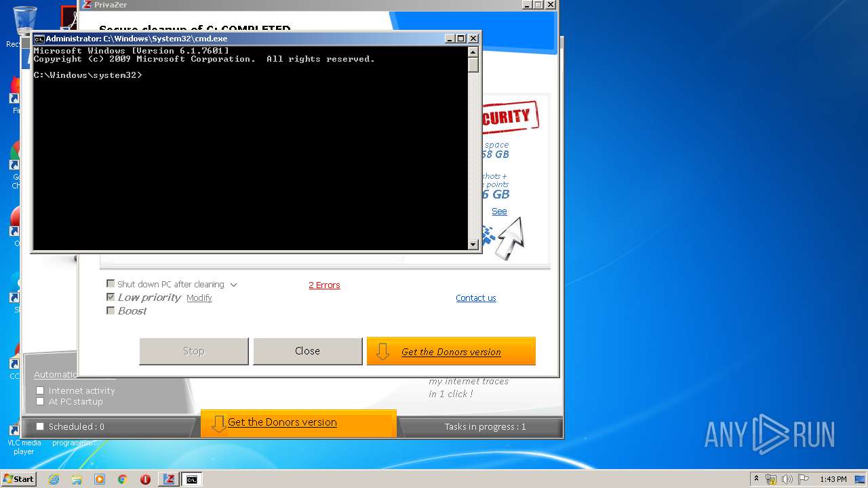The height and width of the screenshot is (488, 868).
Task: Click the bottom Get the Donors version banner link
Action: click(x=282, y=422)
